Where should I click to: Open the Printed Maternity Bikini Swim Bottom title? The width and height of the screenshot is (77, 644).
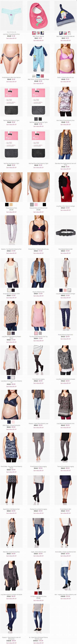click(11, 77)
